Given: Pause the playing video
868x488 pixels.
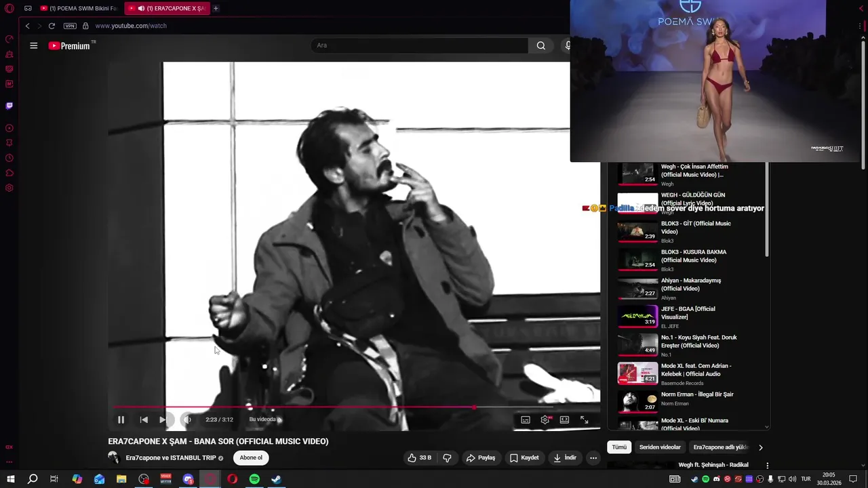Looking at the screenshot, I should tap(121, 420).
